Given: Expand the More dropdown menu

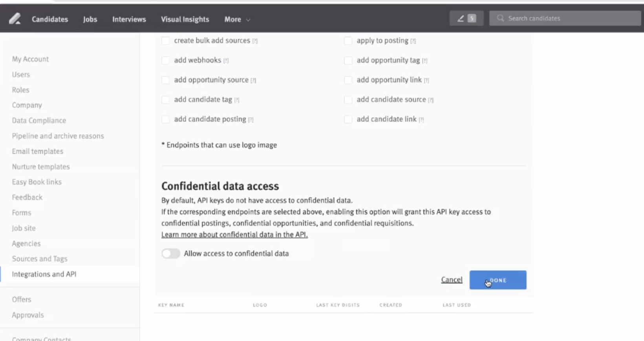Looking at the screenshot, I should pos(237,19).
